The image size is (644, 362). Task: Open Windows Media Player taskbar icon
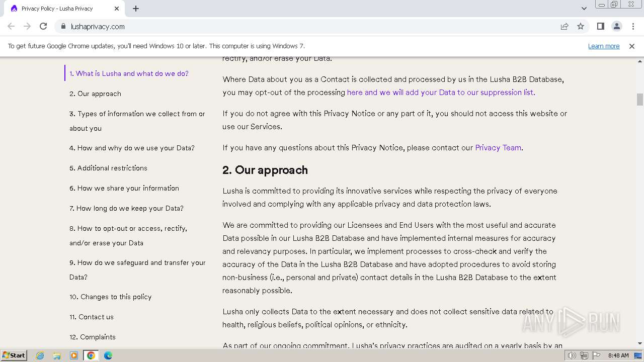point(74,355)
